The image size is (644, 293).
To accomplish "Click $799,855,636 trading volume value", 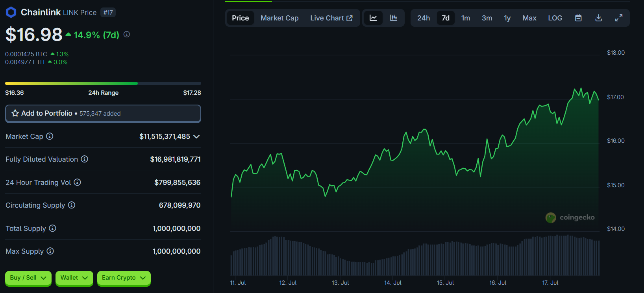I will pos(178,182).
